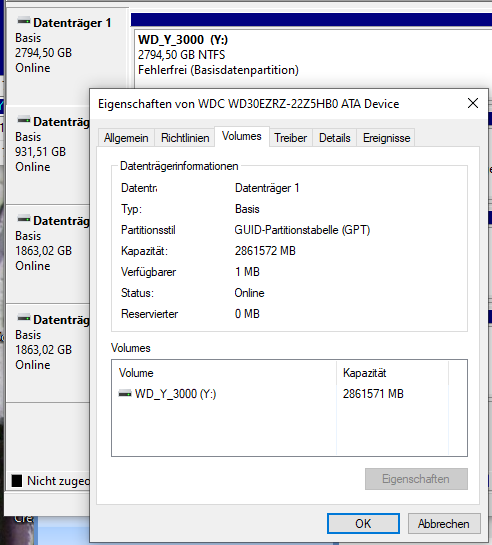Viewport: 492px width, 545px height.
Task: Click the first 1863,02 GB disk's drive icon
Action: point(24,219)
